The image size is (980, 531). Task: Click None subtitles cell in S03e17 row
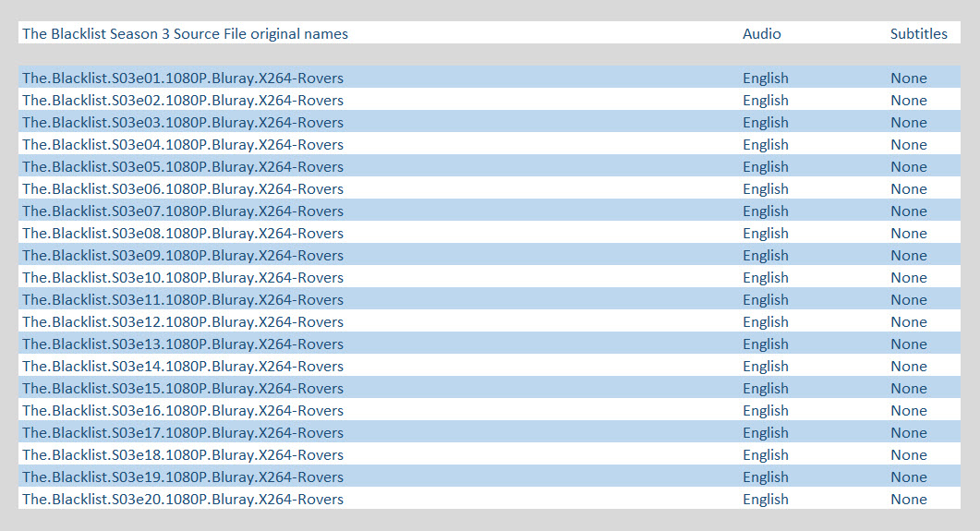(909, 433)
